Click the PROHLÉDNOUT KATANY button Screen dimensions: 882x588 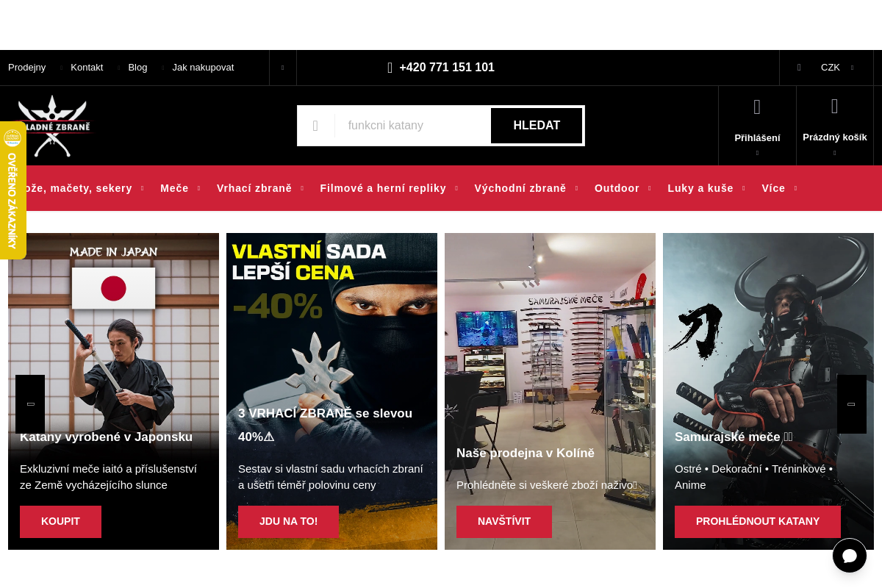(x=758, y=522)
